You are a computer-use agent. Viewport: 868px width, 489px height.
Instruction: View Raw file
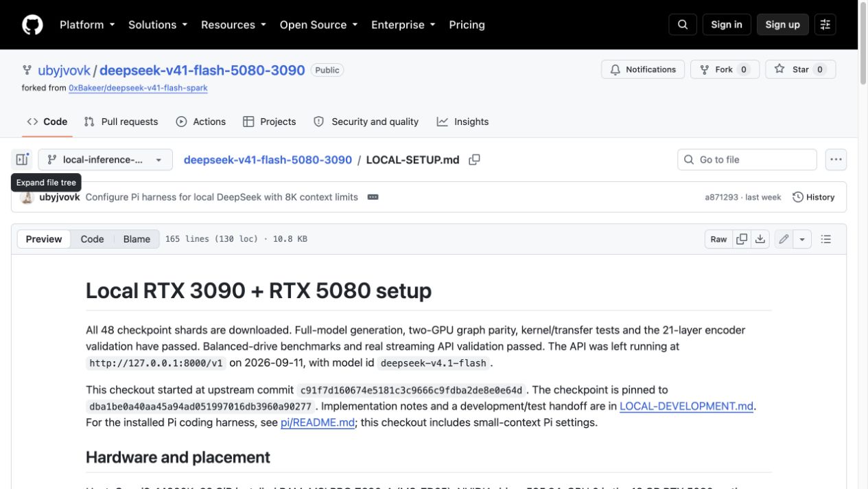tap(718, 239)
